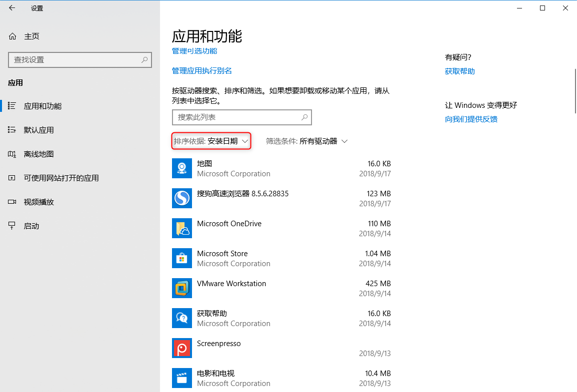Viewport: 577px width, 392px height.
Task: Click the 离线地图 map icon
Action: pos(12,154)
